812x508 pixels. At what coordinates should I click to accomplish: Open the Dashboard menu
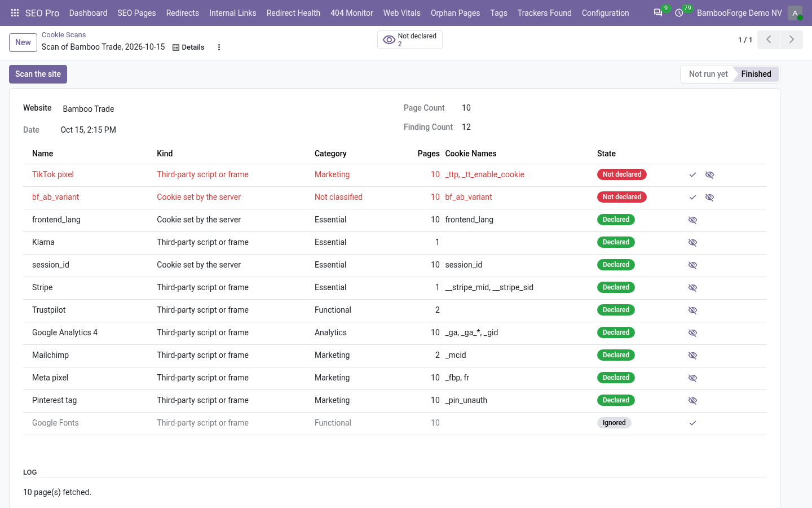(88, 12)
